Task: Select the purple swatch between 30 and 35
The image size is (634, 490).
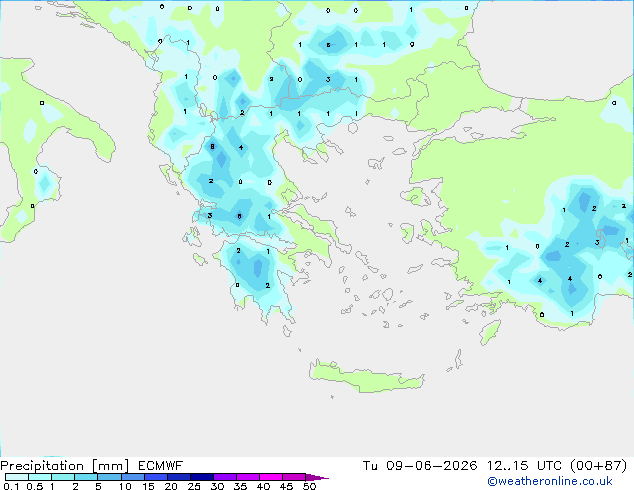Action: [x=224, y=477]
